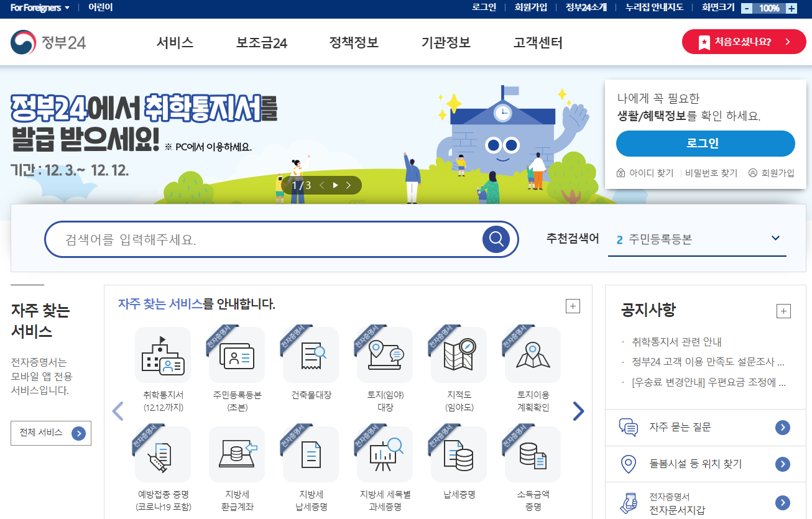
Task: Open the 기관정보 menu
Action: 446,43
